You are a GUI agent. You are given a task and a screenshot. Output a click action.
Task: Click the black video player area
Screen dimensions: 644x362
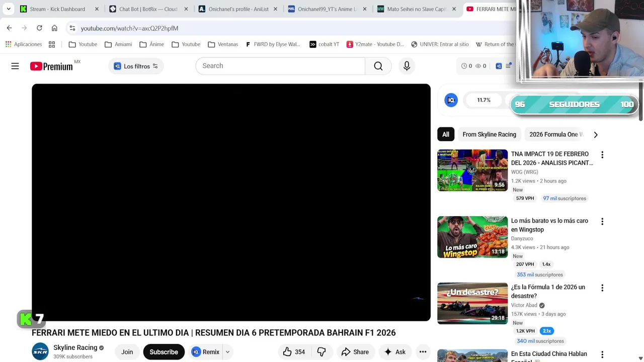tap(231, 203)
